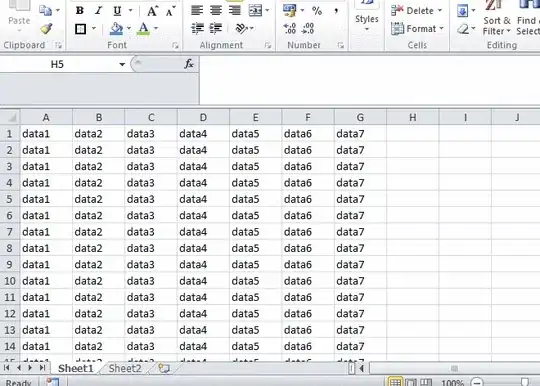Align text left in Alignment group
The image size is (540, 386).
pos(197,11)
